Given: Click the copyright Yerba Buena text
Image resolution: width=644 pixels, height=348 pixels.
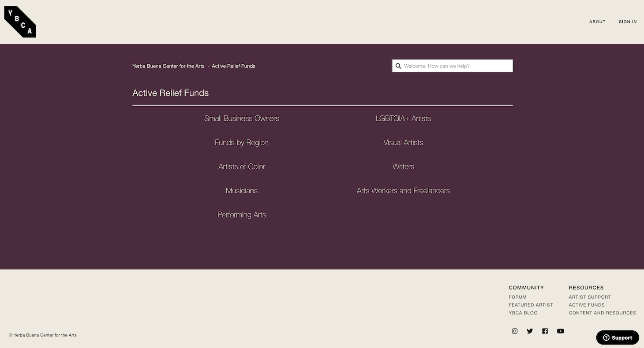Looking at the screenshot, I should [43, 335].
